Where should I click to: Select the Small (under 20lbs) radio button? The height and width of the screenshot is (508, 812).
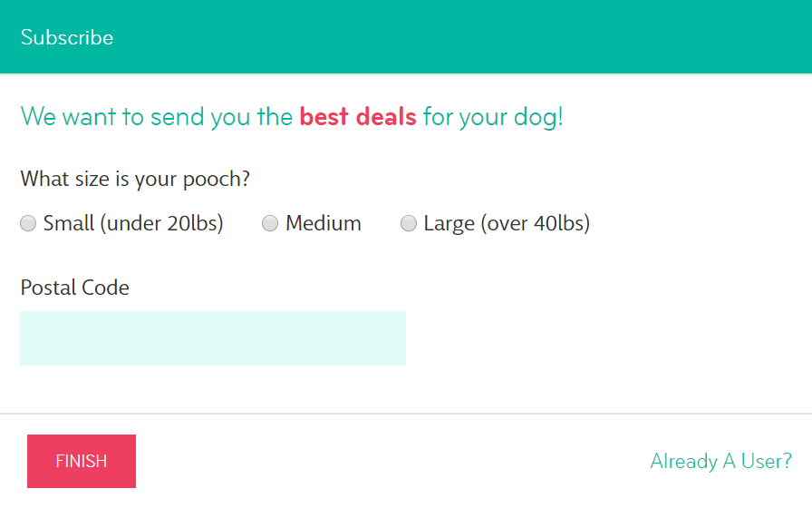tap(28, 223)
